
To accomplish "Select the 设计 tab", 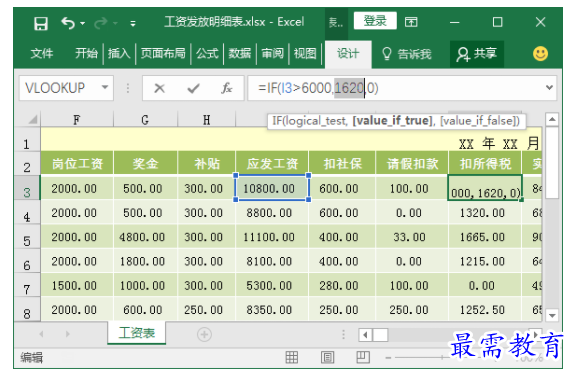I will [x=348, y=54].
